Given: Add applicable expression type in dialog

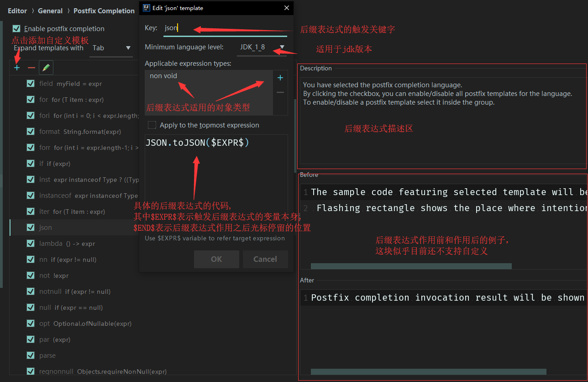Looking at the screenshot, I should [x=280, y=78].
